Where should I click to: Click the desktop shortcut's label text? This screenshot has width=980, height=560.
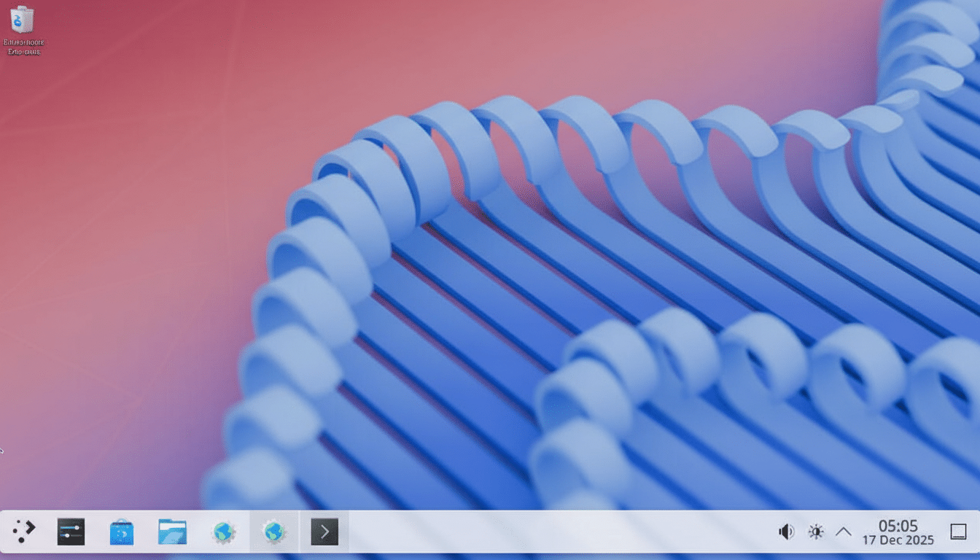click(x=23, y=44)
